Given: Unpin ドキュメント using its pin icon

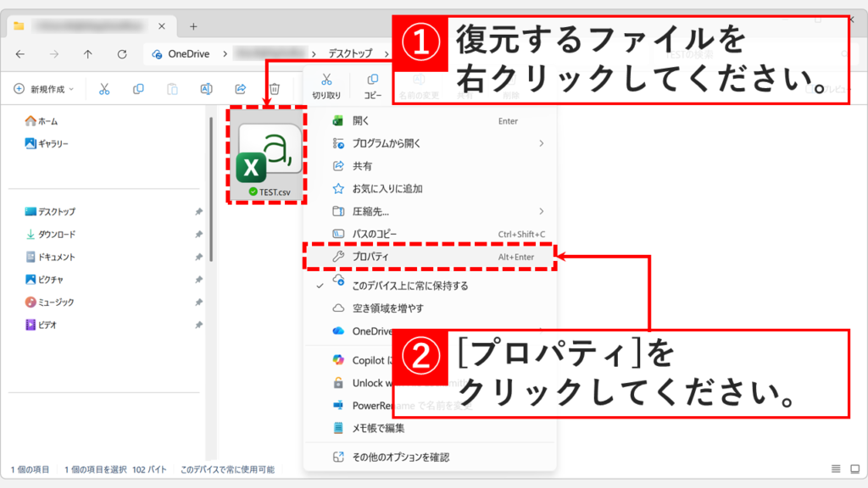Looking at the screenshot, I should (x=198, y=258).
